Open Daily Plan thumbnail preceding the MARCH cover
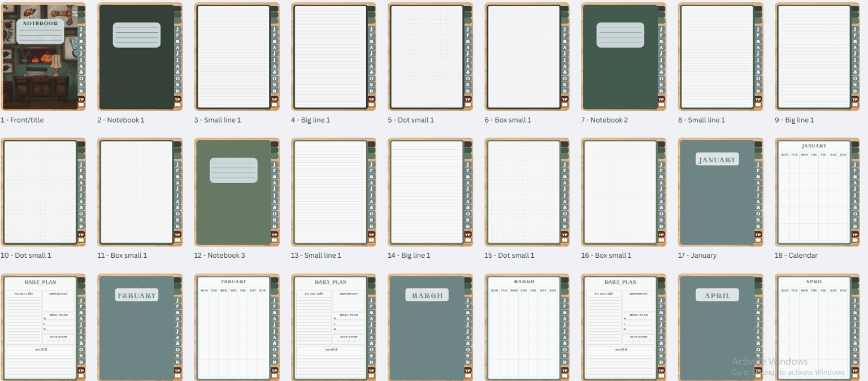868x381 pixels. pos(333,327)
